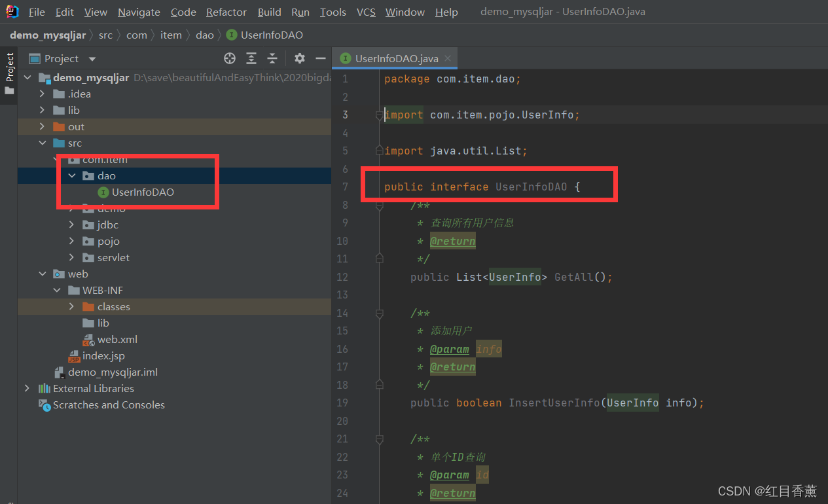Image resolution: width=828 pixels, height=504 pixels.
Task: Open the View menu
Action: tap(96, 12)
